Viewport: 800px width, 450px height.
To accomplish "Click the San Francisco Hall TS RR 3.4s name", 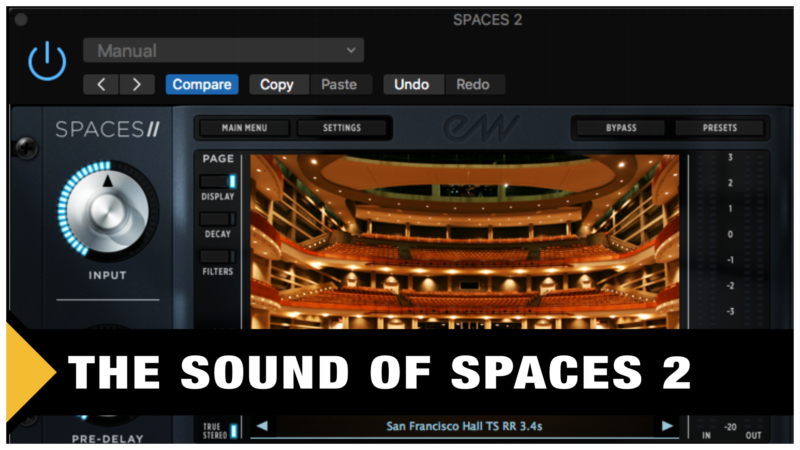I will pyautogui.click(x=464, y=426).
